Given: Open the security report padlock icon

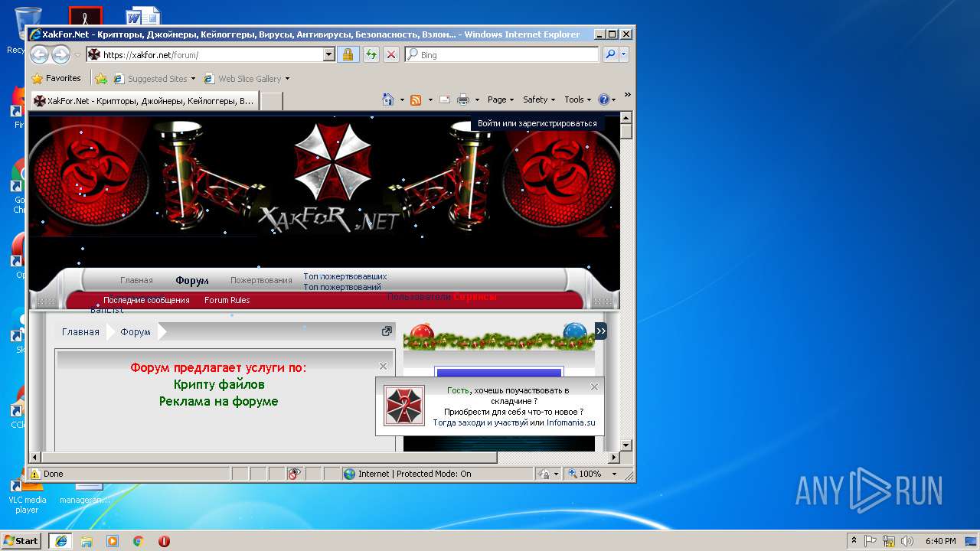Looking at the screenshot, I should click(348, 54).
